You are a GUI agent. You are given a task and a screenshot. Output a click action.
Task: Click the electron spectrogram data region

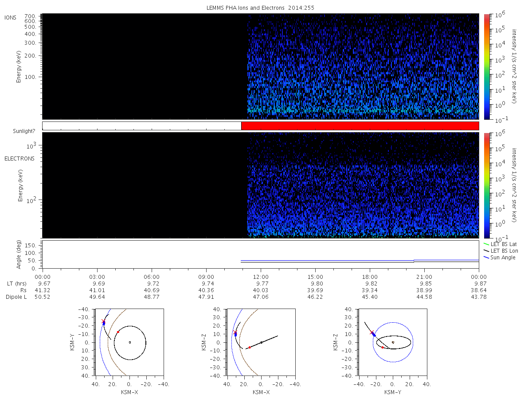tap(261, 185)
